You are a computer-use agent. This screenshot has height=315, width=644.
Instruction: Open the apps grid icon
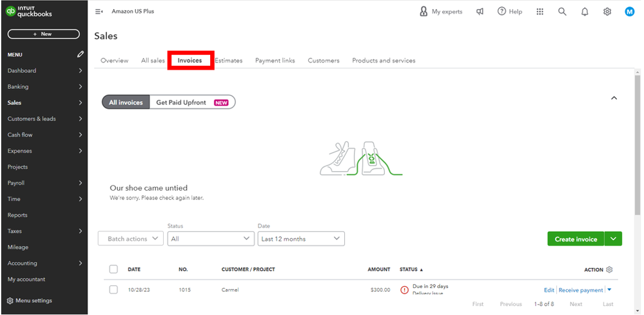pyautogui.click(x=540, y=12)
